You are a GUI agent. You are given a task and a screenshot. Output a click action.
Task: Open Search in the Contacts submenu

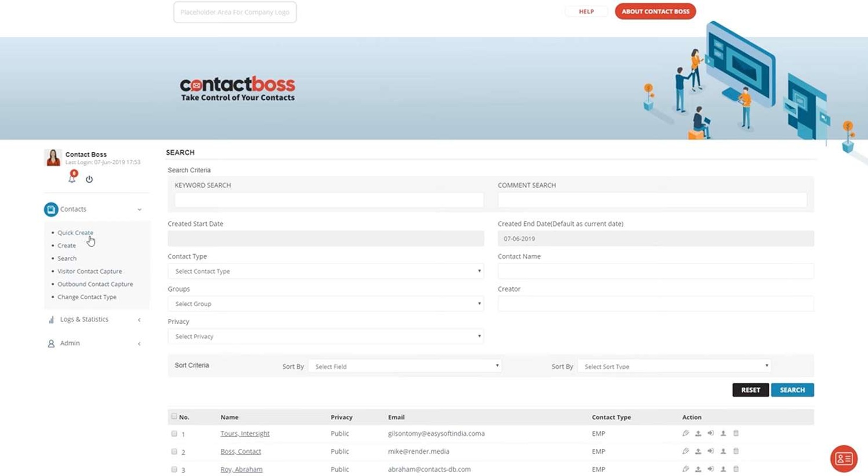[67, 259]
